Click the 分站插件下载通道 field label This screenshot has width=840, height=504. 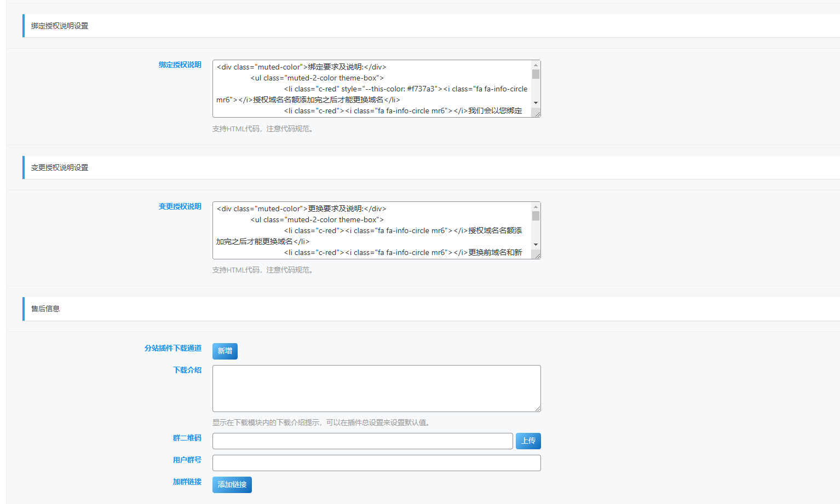(172, 348)
